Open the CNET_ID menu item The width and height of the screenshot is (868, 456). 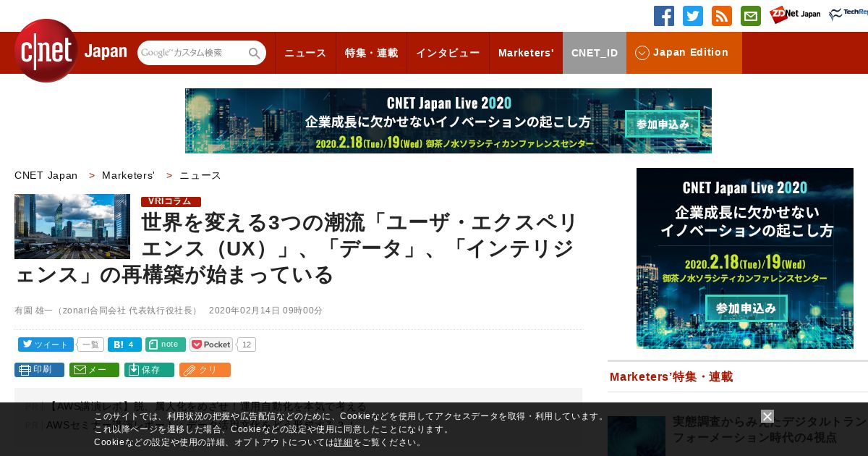click(595, 53)
